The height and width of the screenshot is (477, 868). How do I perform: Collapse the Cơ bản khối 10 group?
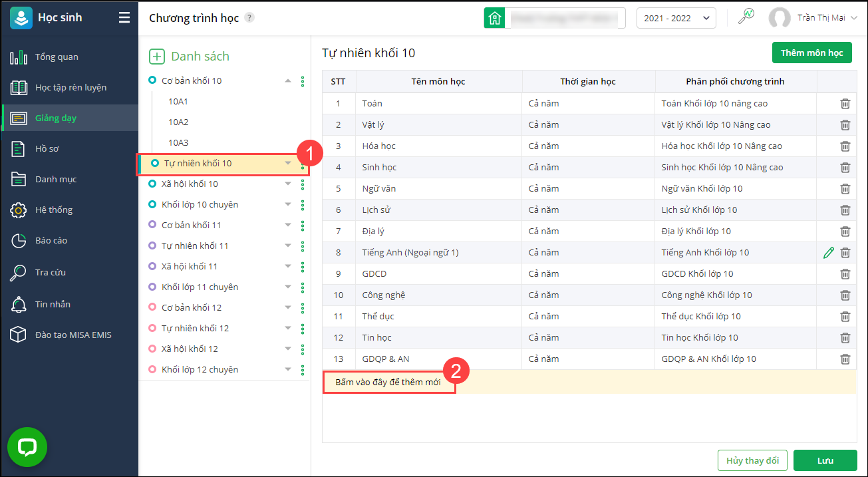[288, 81]
